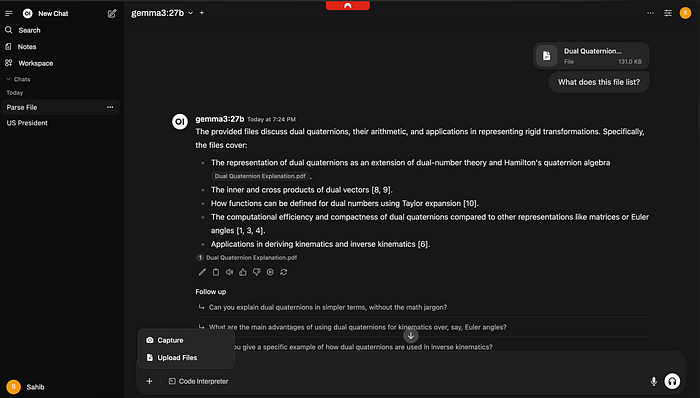Read the response aloud via speaker icon

coord(229,272)
